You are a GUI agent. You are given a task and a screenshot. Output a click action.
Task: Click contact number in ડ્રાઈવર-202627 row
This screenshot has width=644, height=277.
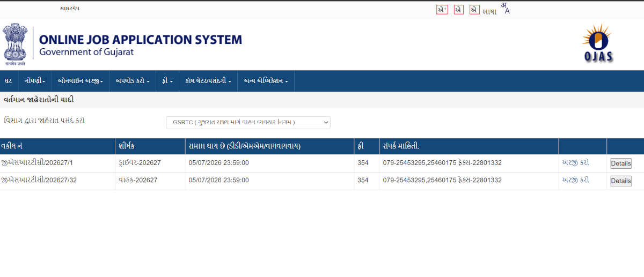442,163
